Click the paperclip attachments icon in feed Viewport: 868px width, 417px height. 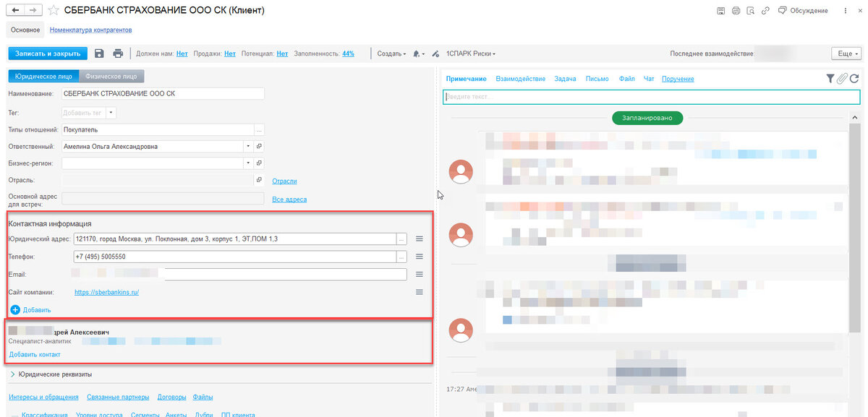(x=842, y=79)
